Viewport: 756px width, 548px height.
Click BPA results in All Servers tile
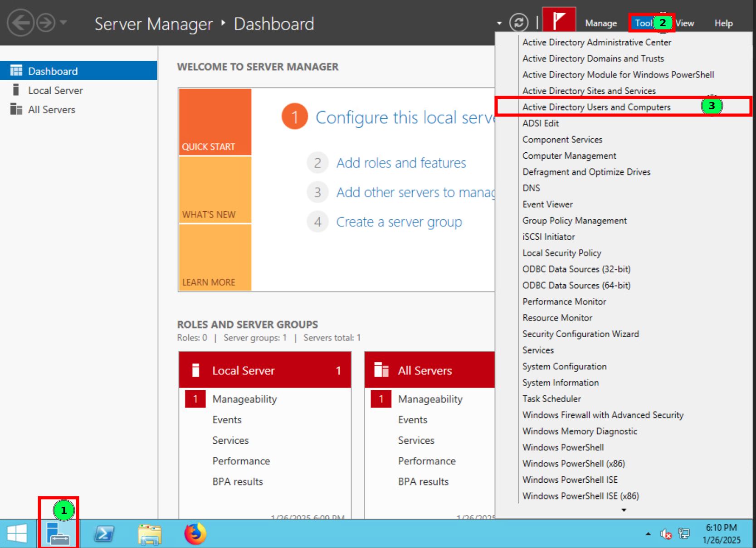coord(423,481)
